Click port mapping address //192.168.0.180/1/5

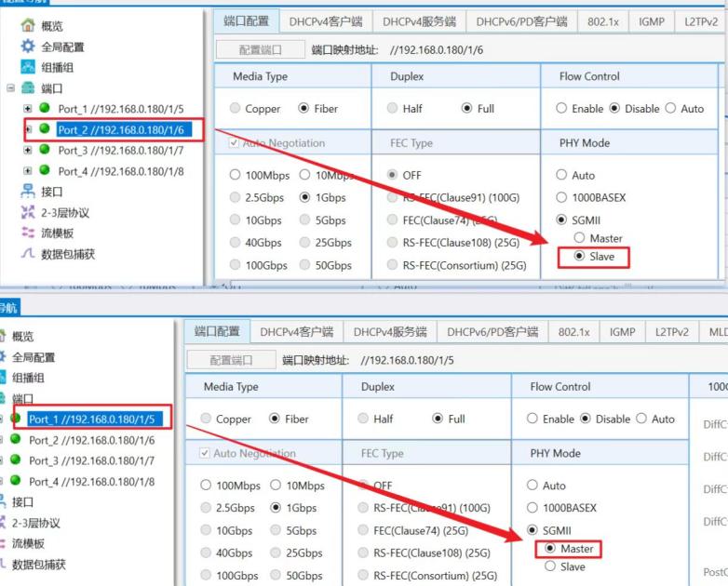(x=407, y=360)
